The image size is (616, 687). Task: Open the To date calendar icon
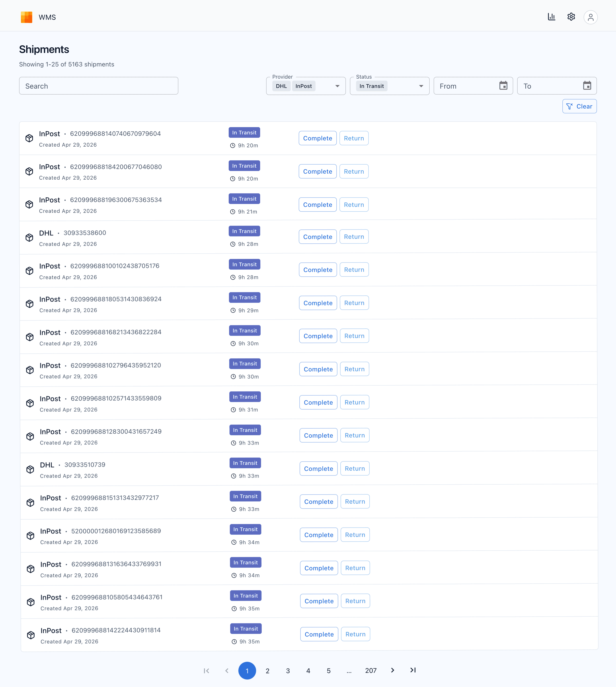(587, 85)
